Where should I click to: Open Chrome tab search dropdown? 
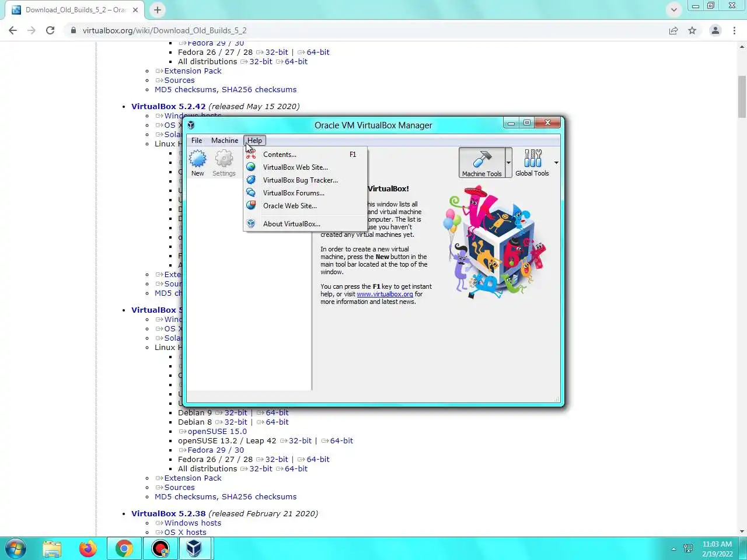point(674,9)
